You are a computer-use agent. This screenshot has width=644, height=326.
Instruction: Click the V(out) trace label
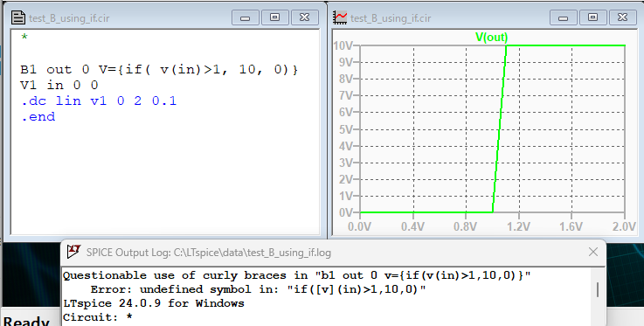492,38
